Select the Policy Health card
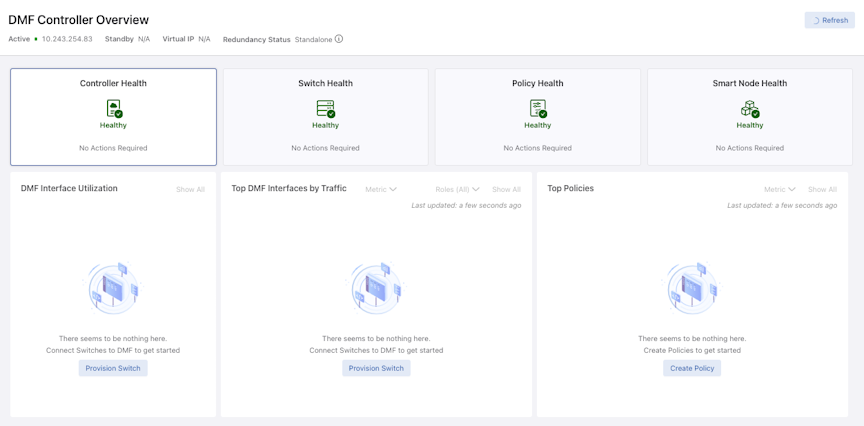The width and height of the screenshot is (864, 426). coord(538,117)
